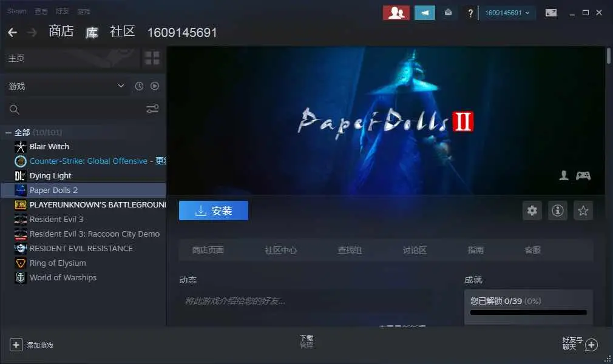The image size is (613, 364).
Task: Open 社区中心 link
Action: (x=280, y=250)
